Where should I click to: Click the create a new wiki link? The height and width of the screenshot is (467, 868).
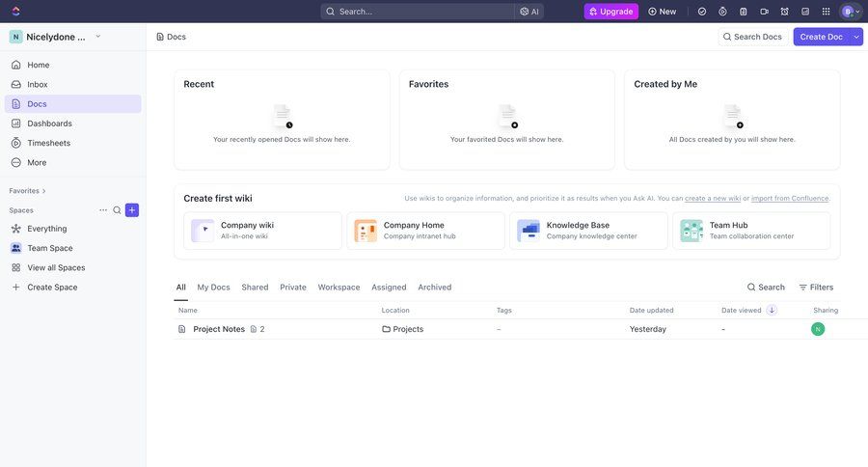[x=713, y=199]
